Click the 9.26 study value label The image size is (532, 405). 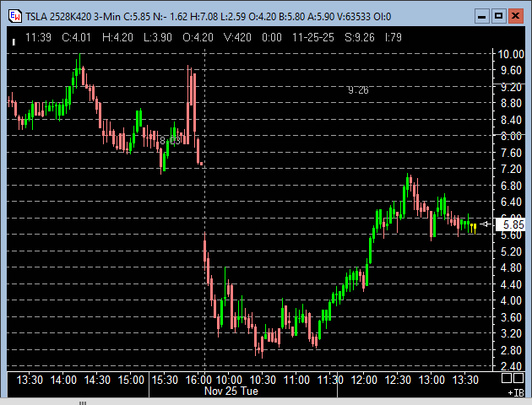click(x=358, y=89)
